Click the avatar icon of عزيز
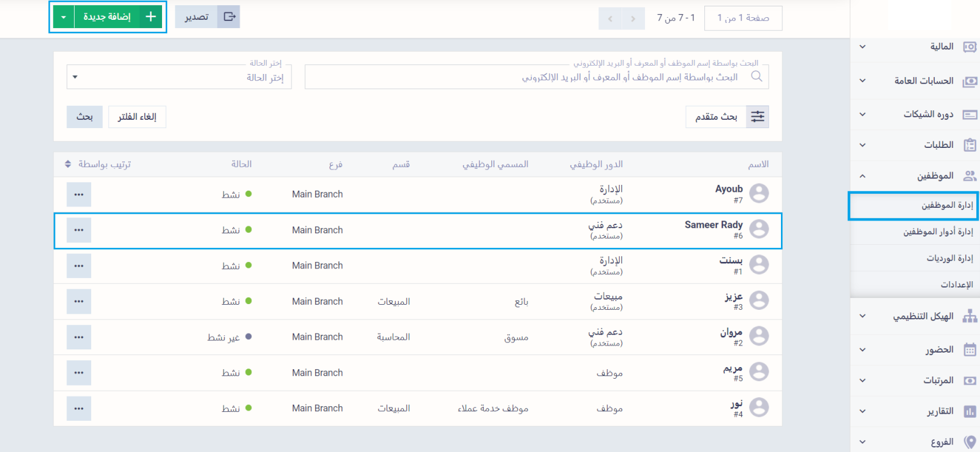The width and height of the screenshot is (980, 452). click(x=759, y=301)
